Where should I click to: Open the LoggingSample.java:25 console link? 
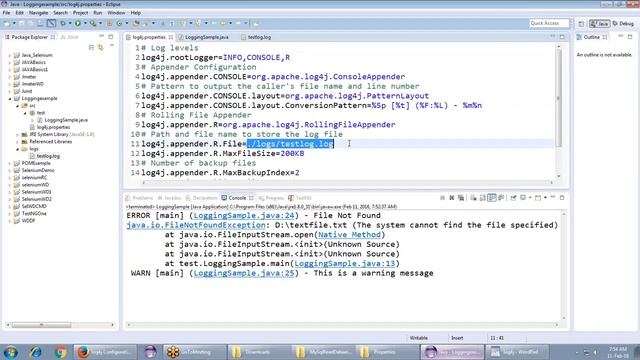tap(244, 273)
